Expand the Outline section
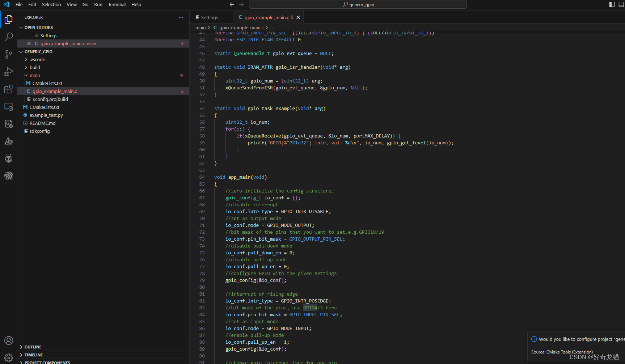Image resolution: width=625 pixels, height=364 pixels. pos(103,347)
